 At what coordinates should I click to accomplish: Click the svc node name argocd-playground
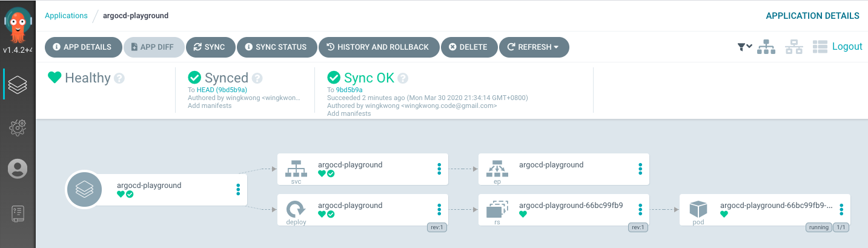[x=350, y=164]
